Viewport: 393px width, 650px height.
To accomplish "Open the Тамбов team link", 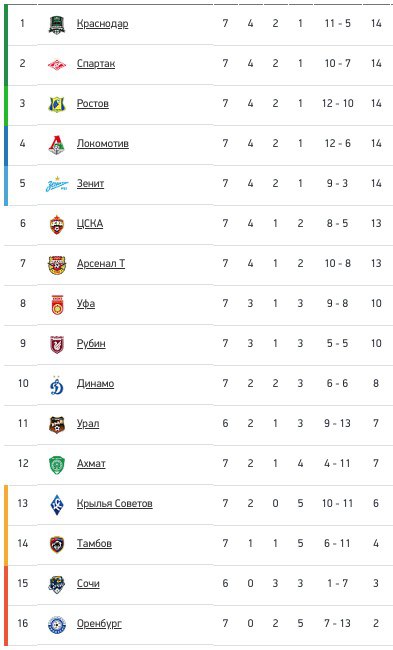I will [94, 543].
